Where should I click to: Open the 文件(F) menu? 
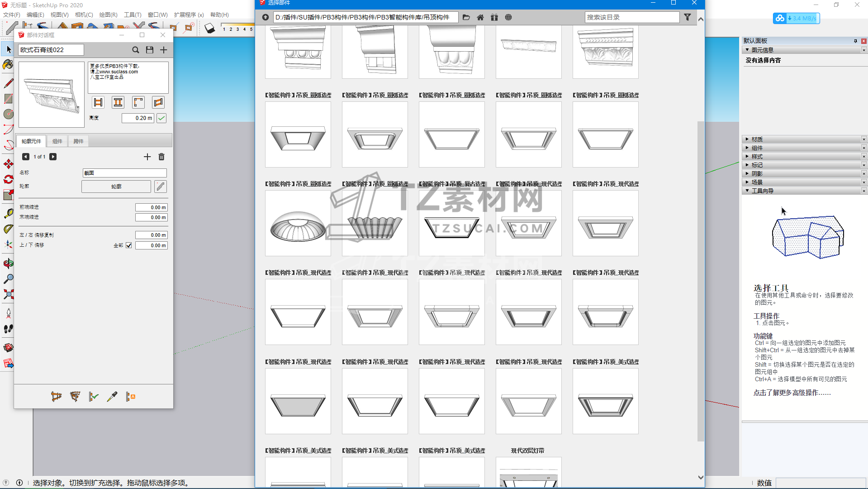[x=12, y=15]
